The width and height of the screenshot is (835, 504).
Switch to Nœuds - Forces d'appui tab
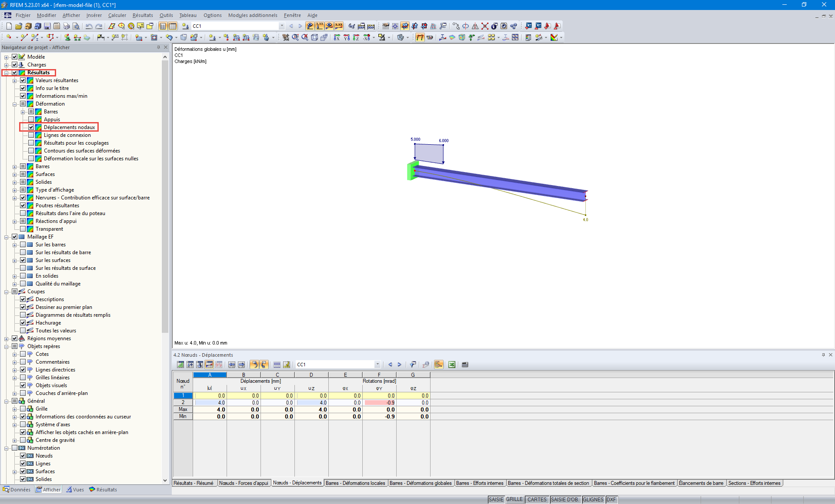(244, 483)
